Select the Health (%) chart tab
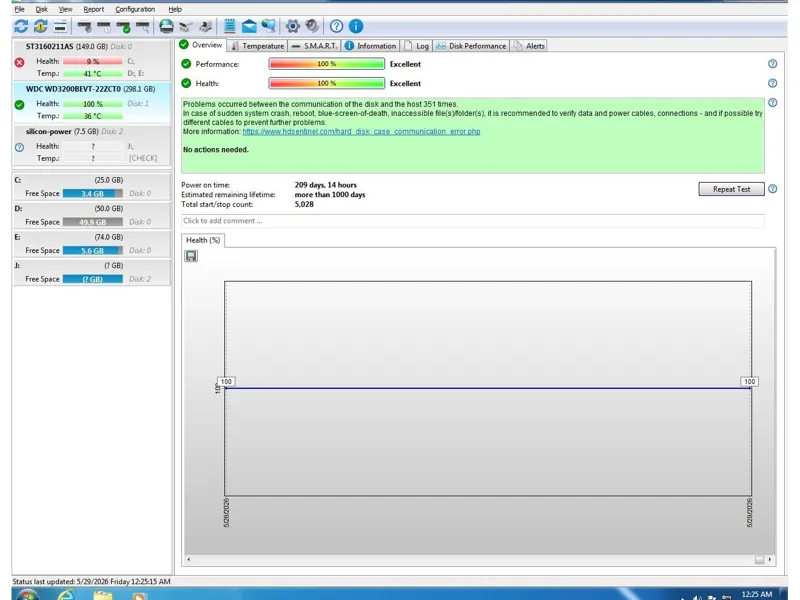Image resolution: width=800 pixels, height=600 pixels. (x=203, y=240)
